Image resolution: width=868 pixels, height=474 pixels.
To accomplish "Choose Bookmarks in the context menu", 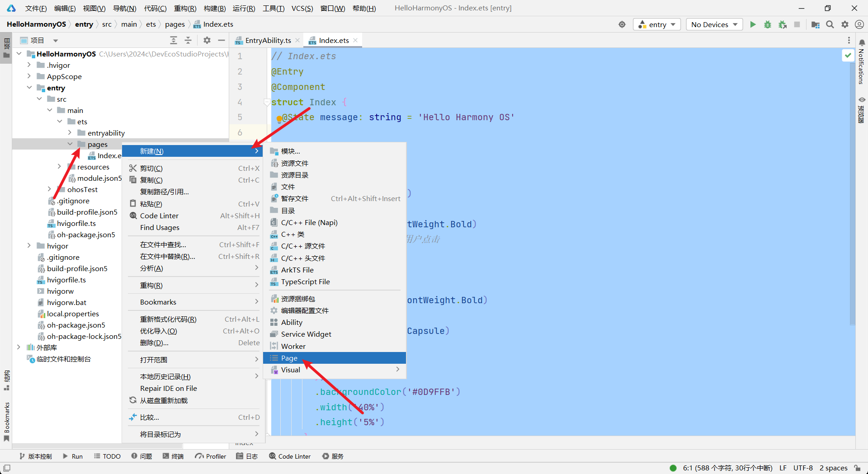I will click(193, 302).
